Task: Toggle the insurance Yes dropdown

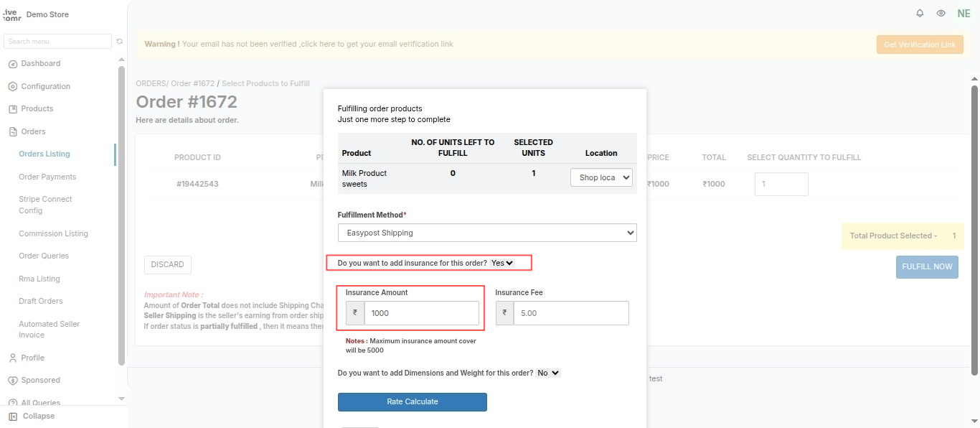Action: click(x=502, y=263)
